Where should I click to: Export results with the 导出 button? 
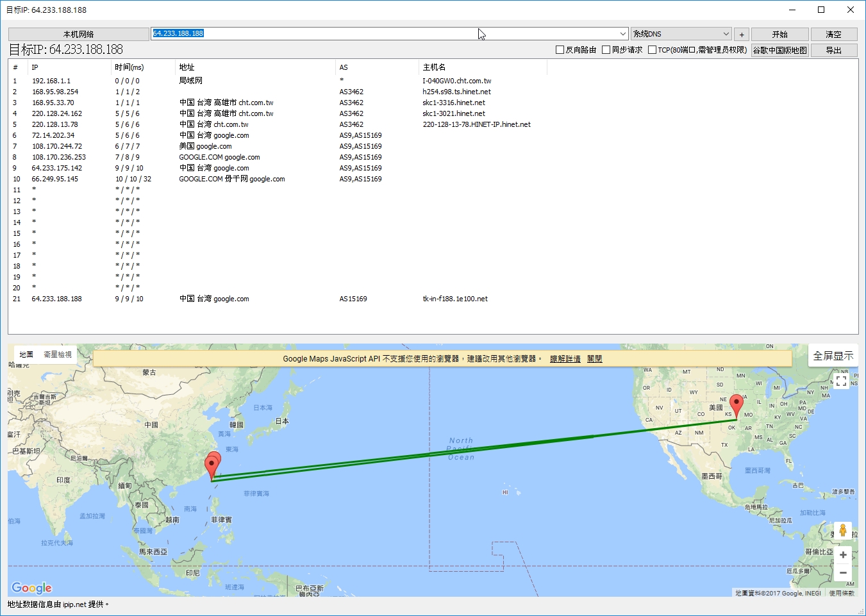[833, 50]
